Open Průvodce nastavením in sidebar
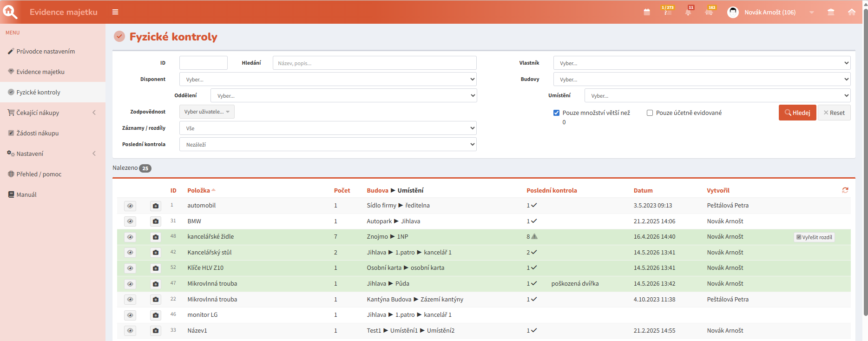 point(53,51)
